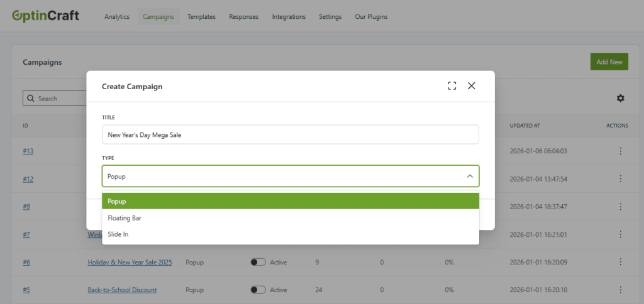Open actions menu for campaign #13
The image size is (644, 304).
621,151
